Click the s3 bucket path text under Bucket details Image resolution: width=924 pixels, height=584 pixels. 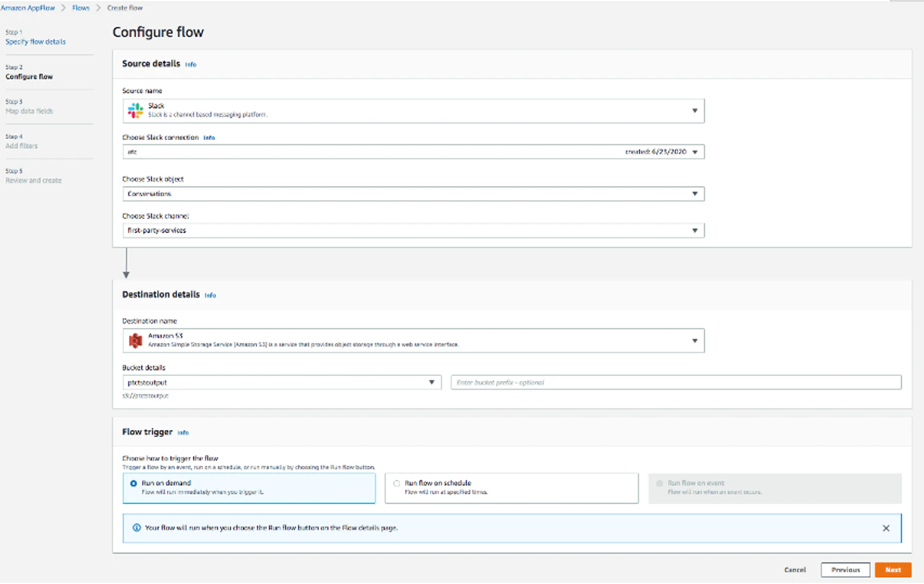145,396
